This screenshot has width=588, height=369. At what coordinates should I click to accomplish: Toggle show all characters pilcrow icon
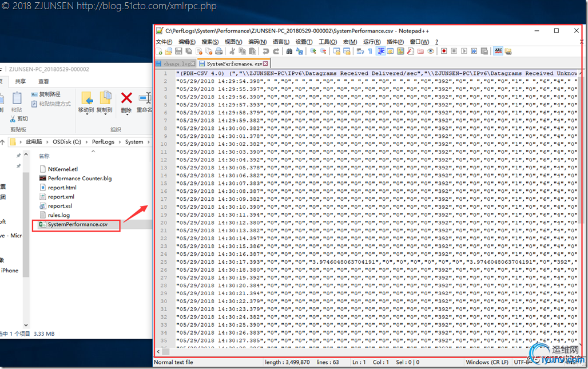pyautogui.click(x=370, y=51)
